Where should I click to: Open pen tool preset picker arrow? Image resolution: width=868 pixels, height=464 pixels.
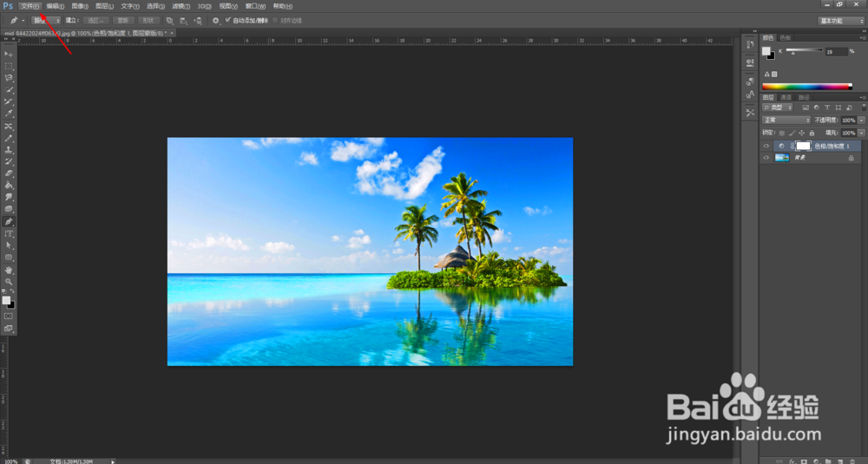pyautogui.click(x=23, y=21)
